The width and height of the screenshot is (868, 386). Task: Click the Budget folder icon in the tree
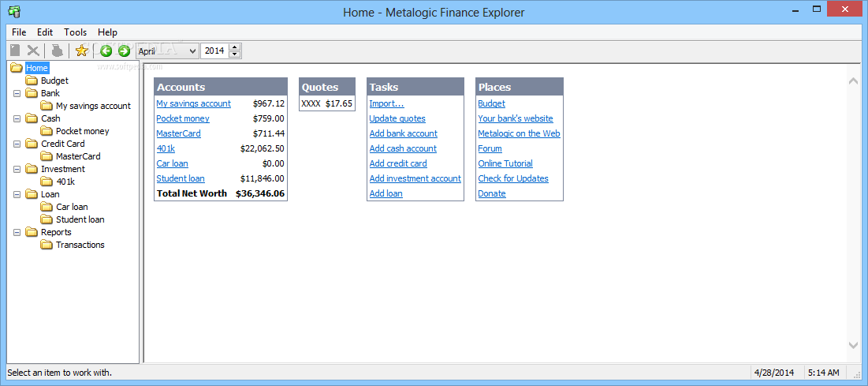32,81
